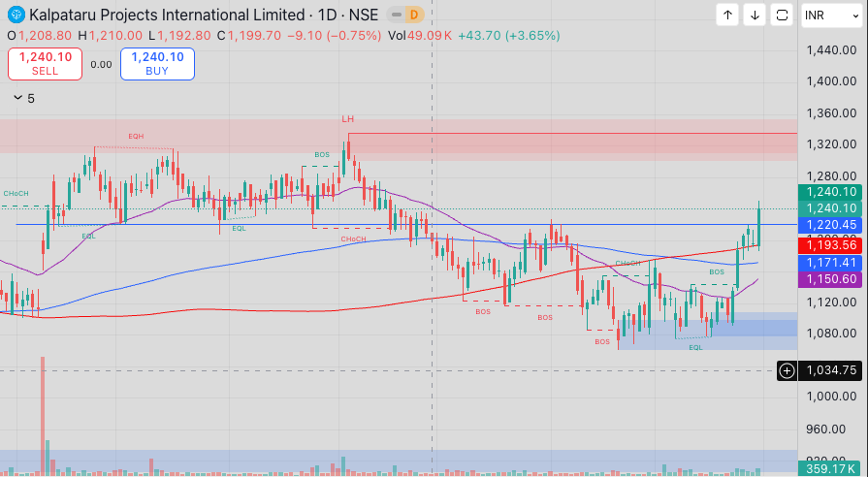The image size is (868, 477).
Task: Click the 1,440.00 price scale value
Action: 831,49
